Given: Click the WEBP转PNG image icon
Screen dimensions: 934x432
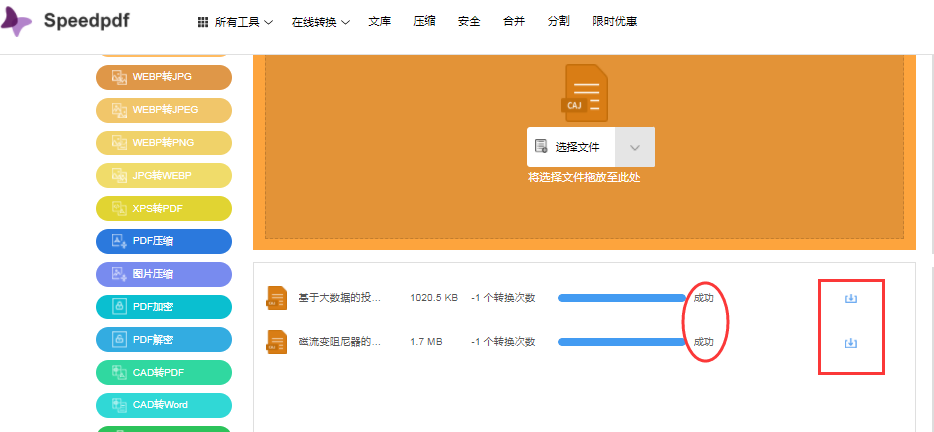Looking at the screenshot, I should [120, 143].
